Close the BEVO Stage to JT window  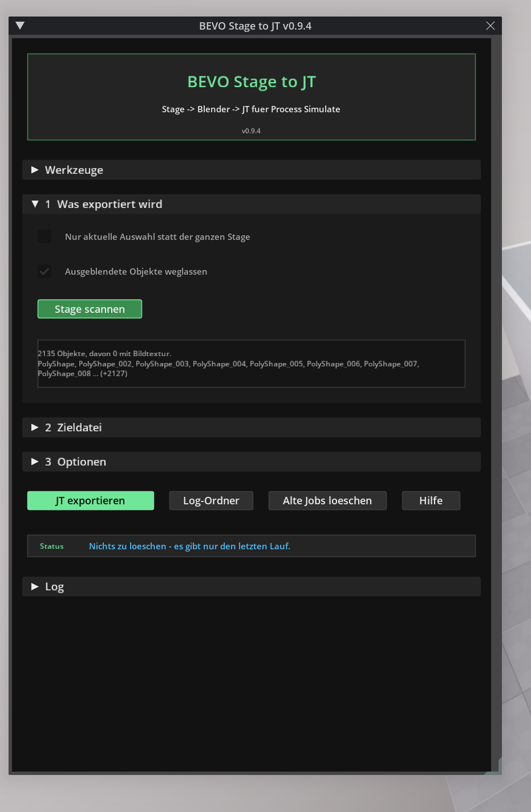pyautogui.click(x=491, y=26)
